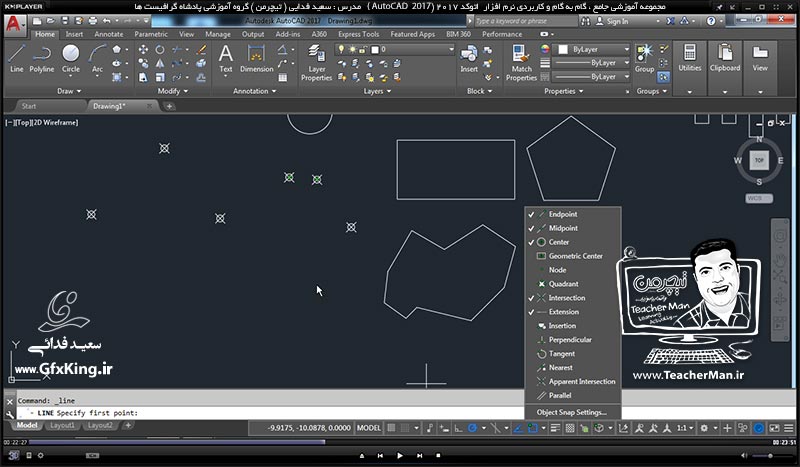The image size is (800, 467).
Task: Open the Utilities calculator panel
Action: pyautogui.click(x=690, y=58)
